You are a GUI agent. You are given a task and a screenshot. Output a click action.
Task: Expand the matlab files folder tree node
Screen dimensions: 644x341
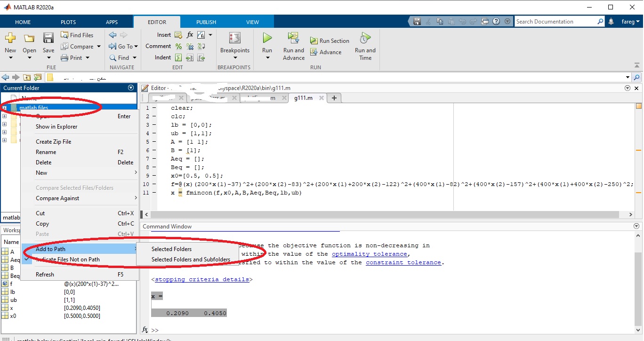5,108
